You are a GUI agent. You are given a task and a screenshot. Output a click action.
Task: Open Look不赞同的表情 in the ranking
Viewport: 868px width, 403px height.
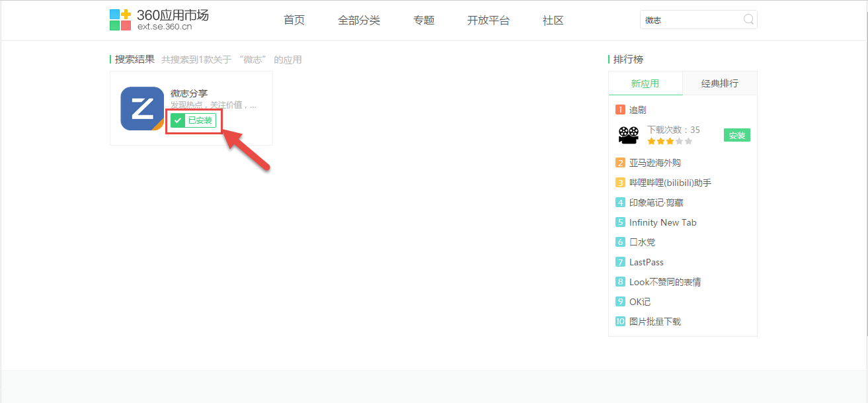[665, 282]
